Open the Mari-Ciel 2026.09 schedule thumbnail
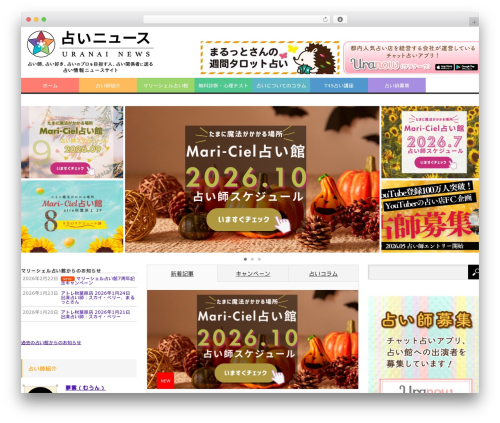 (72, 142)
